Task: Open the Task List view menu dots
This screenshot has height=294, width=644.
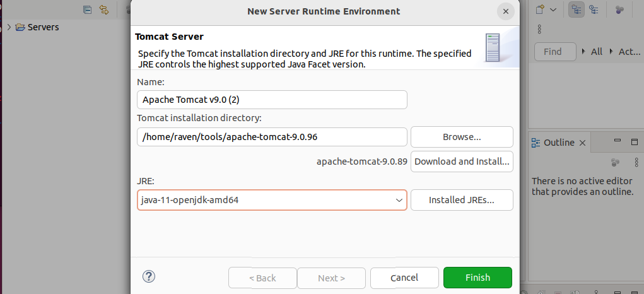Action: coord(539,29)
